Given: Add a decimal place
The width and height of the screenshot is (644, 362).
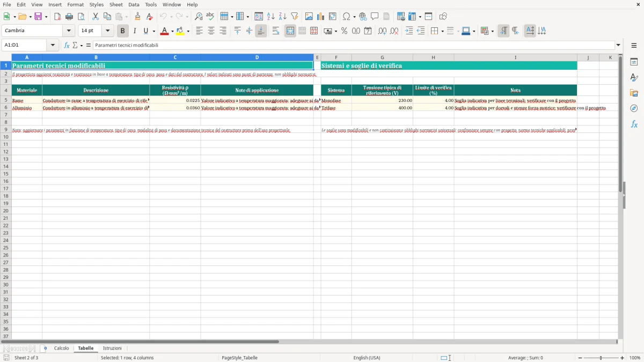Looking at the screenshot, I should tap(382, 31).
